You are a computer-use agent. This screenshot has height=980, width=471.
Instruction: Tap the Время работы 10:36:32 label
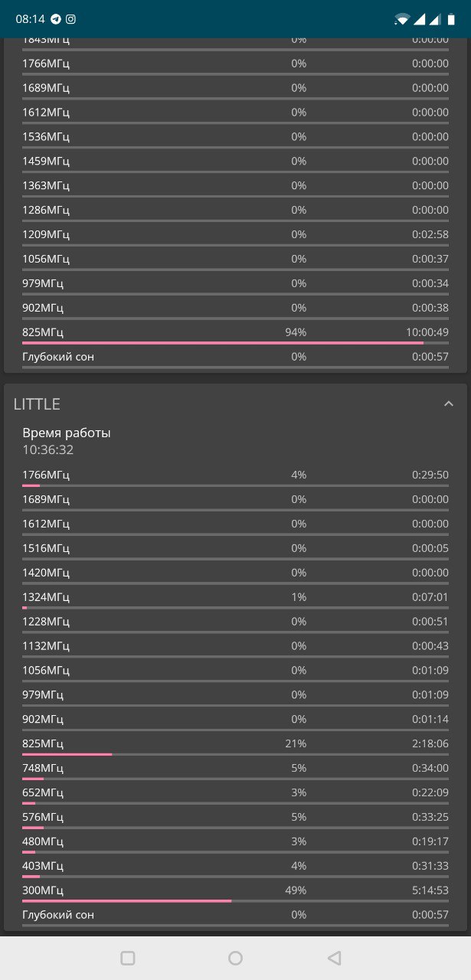coord(67,441)
